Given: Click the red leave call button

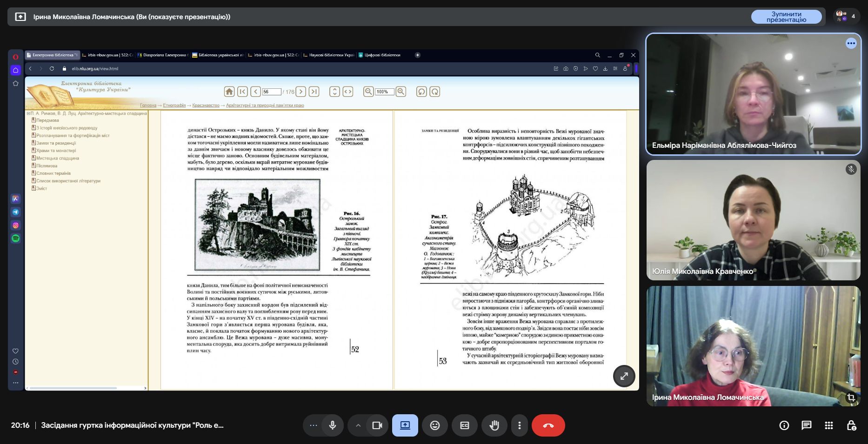Looking at the screenshot, I should (x=548, y=425).
